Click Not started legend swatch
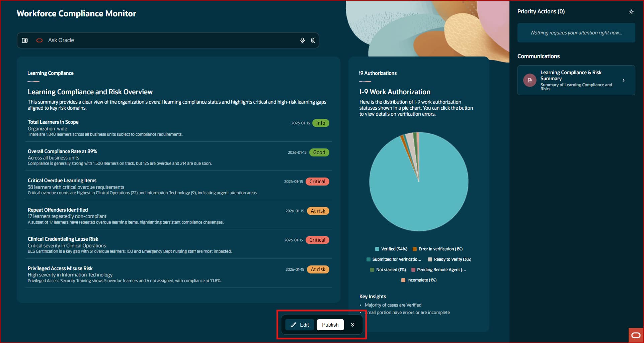 pos(372,270)
